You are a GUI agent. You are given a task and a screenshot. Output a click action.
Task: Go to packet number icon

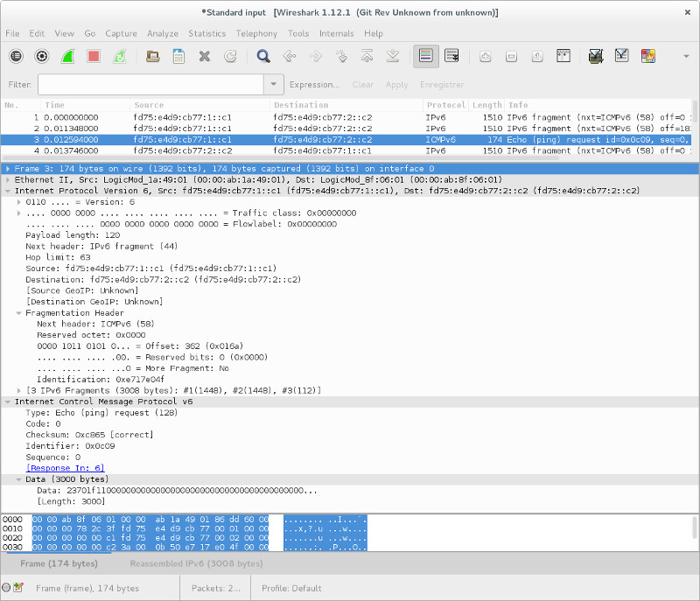click(x=341, y=56)
